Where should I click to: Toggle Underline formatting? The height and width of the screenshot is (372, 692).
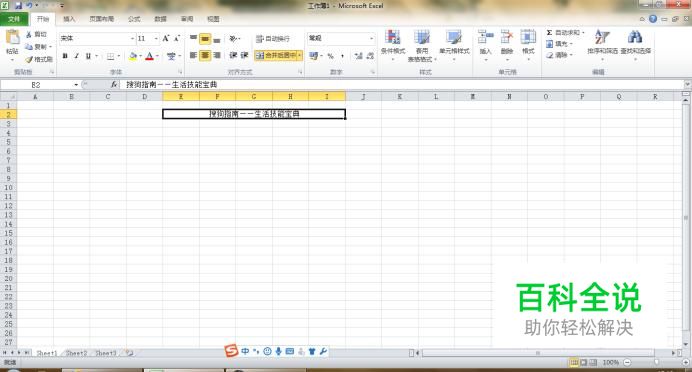click(88, 56)
